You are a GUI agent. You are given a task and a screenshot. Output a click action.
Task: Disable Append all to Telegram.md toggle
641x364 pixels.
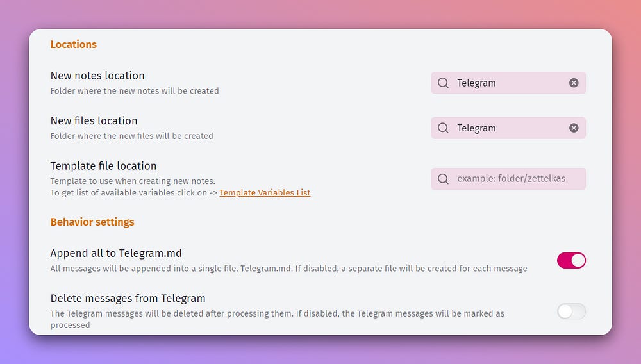click(x=571, y=260)
